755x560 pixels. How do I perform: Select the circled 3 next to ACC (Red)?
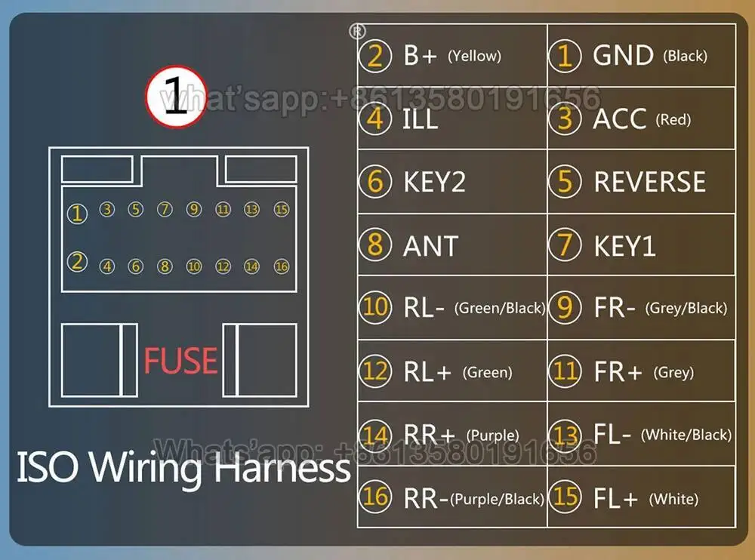[x=565, y=119]
